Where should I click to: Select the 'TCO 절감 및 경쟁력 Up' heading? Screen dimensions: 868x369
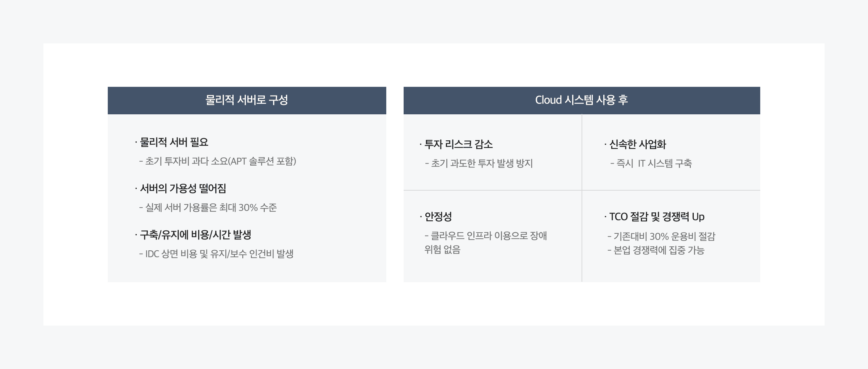point(657,217)
